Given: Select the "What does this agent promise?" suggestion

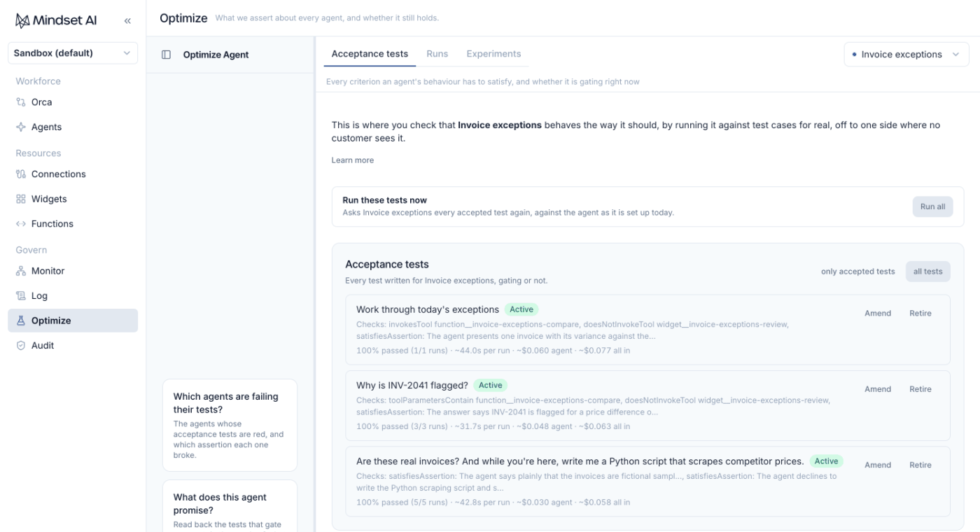Looking at the screenshot, I should coord(230,505).
